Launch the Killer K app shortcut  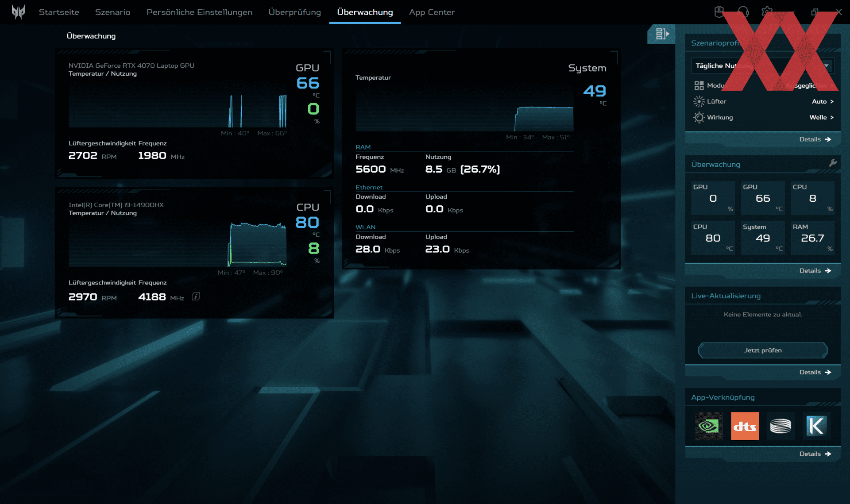click(x=816, y=426)
